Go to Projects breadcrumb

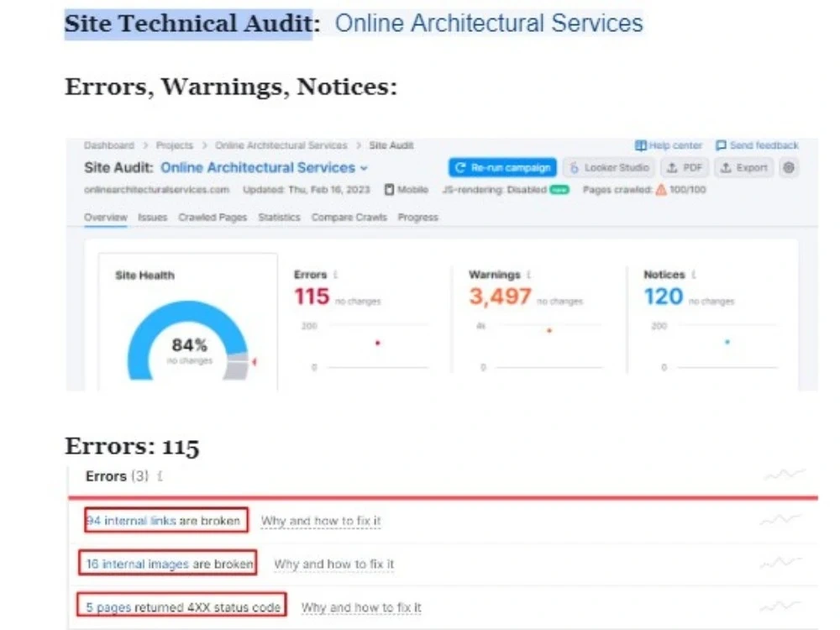174,145
